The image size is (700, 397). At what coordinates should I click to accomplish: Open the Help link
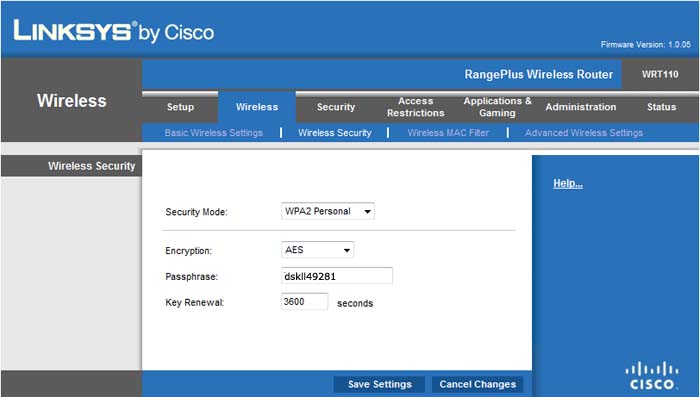pyautogui.click(x=568, y=184)
